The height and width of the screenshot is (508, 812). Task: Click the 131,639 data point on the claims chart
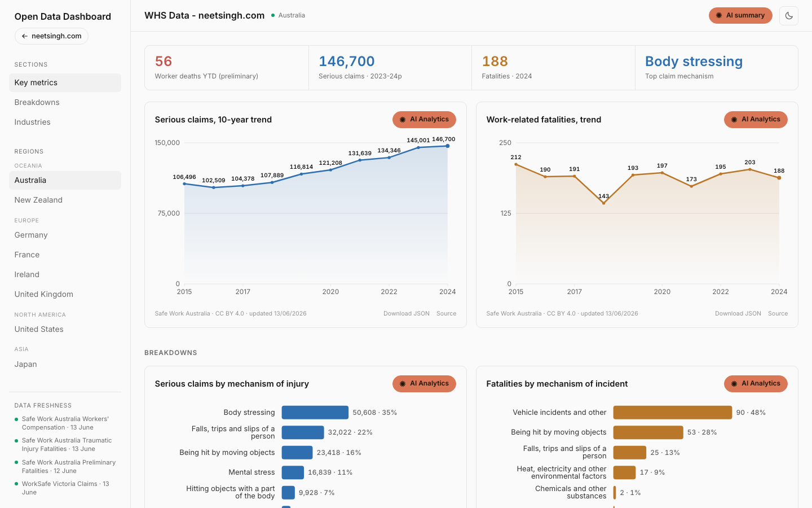point(360,160)
